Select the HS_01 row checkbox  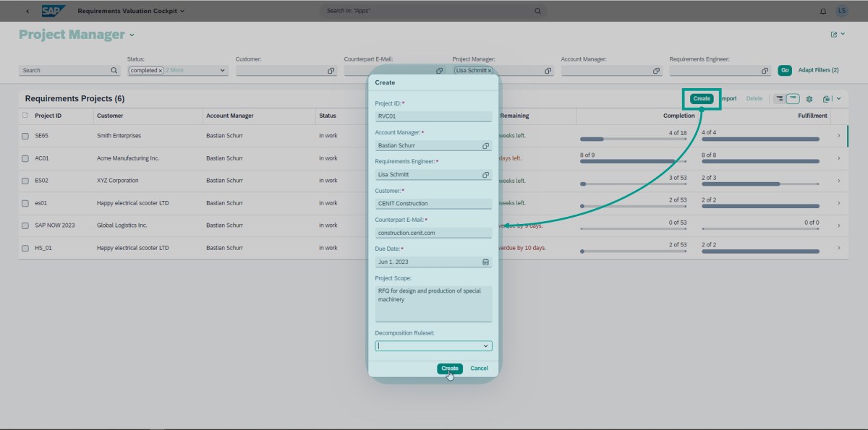click(25, 248)
